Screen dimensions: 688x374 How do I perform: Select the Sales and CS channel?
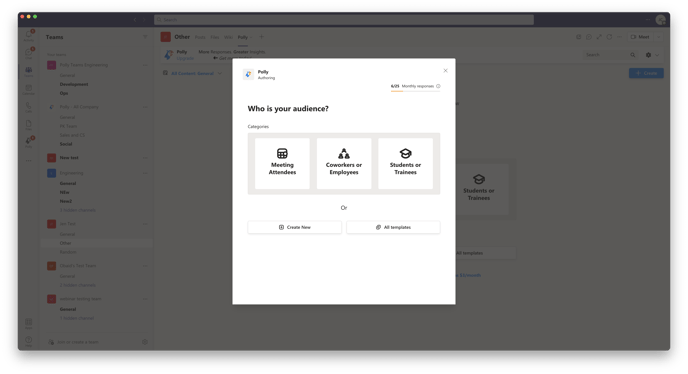pyautogui.click(x=72, y=135)
